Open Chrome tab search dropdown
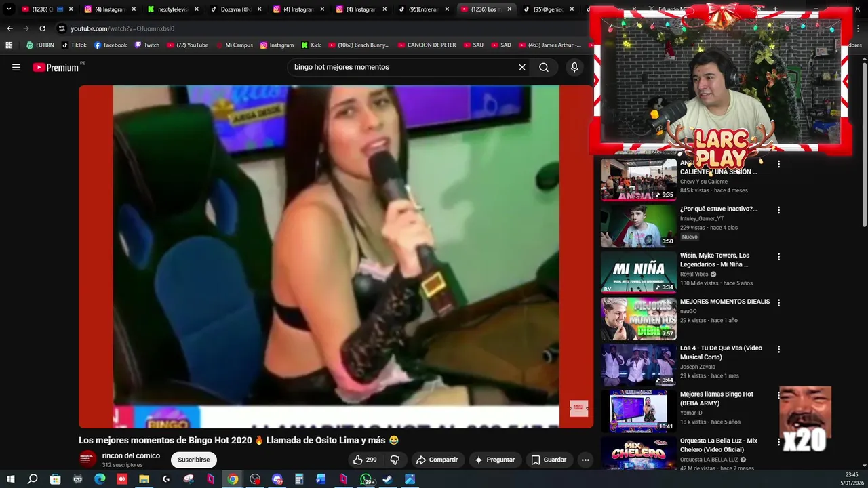Viewport: 868px width, 488px height. click(x=9, y=9)
